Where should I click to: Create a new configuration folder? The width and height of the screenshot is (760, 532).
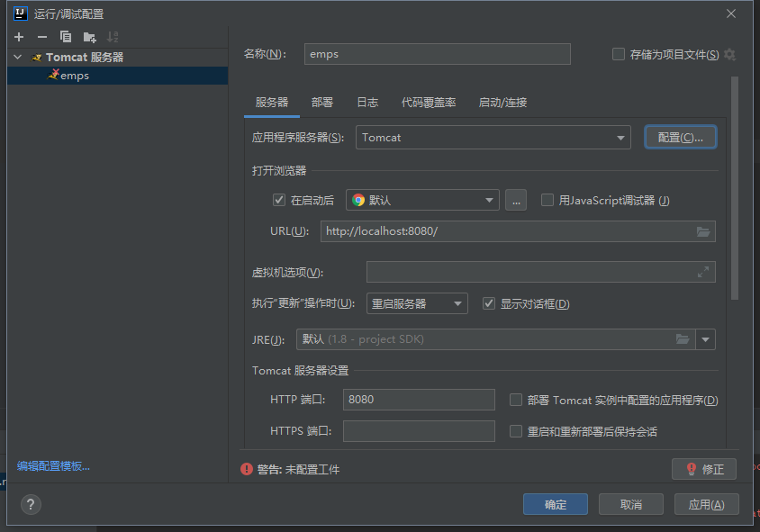(90, 37)
